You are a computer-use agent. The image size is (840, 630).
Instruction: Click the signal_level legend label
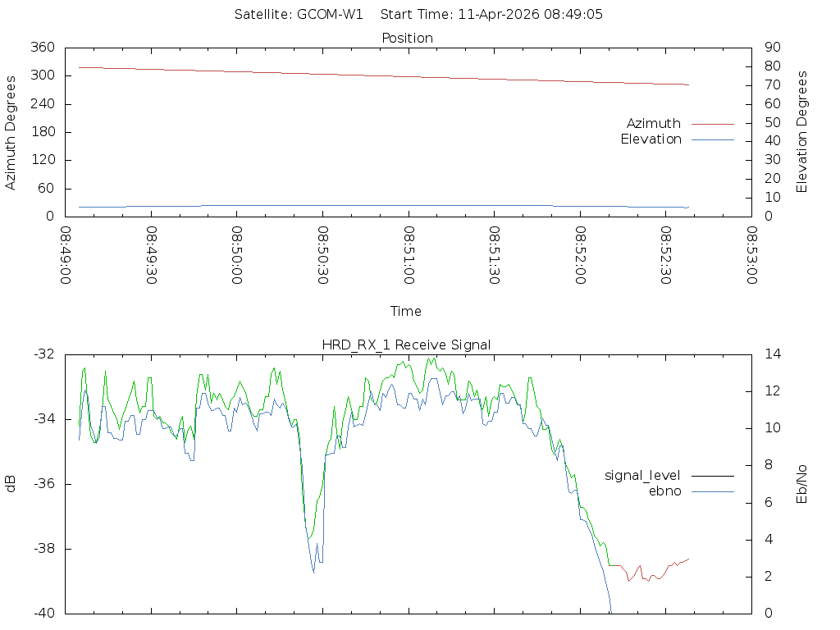coord(642,475)
